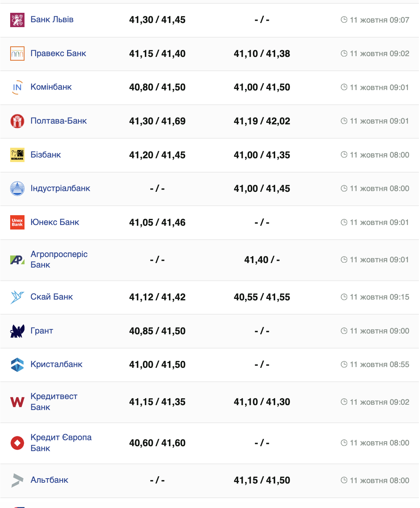Click the Кристалбанк blue crystal logo

[17, 364]
